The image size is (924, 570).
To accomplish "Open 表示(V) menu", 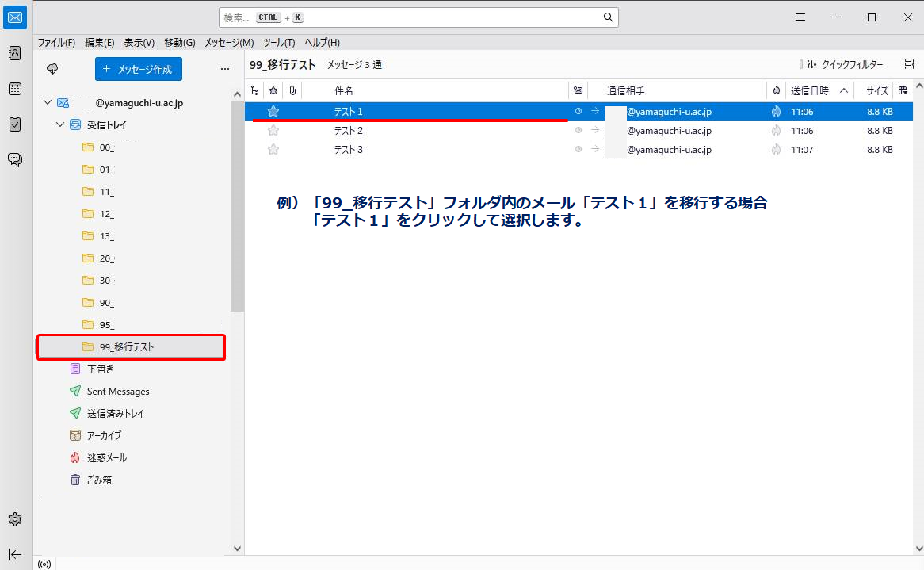I will click(139, 43).
